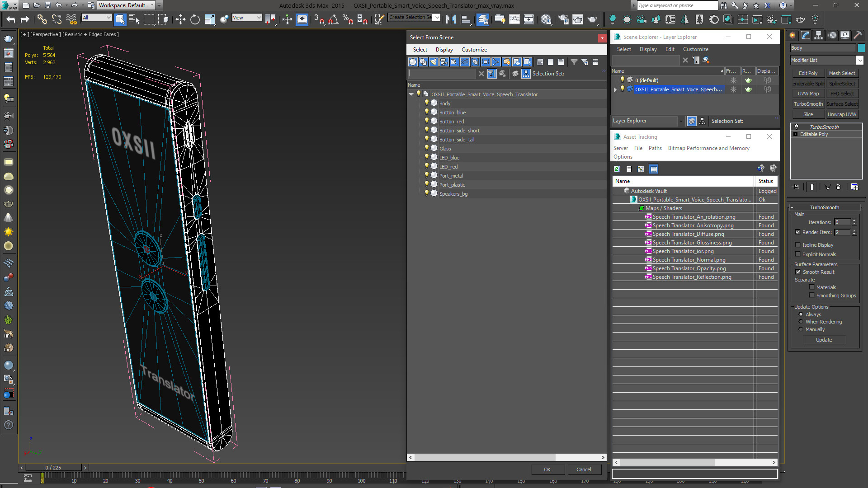Image resolution: width=868 pixels, height=488 pixels.
Task: Open the Hierarchy command panel tab
Action: point(819,35)
